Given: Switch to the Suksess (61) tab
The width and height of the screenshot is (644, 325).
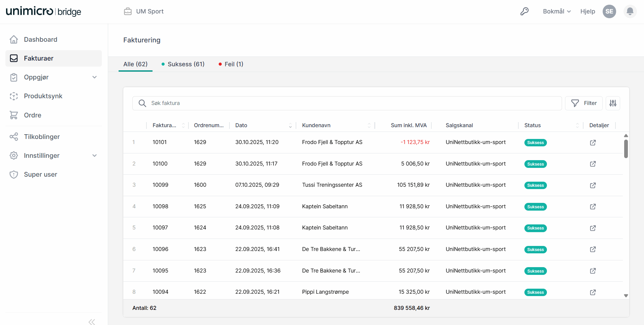Looking at the screenshot, I should point(183,64).
